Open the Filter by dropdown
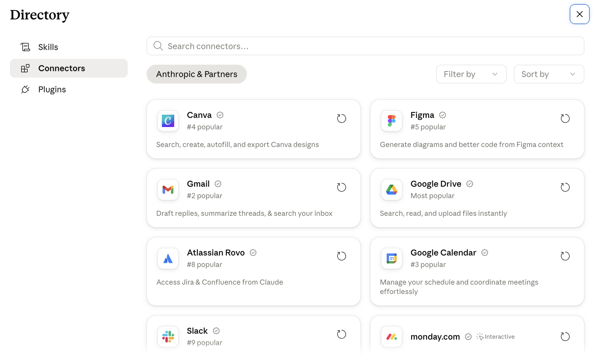The image size is (595, 364). coord(471,74)
